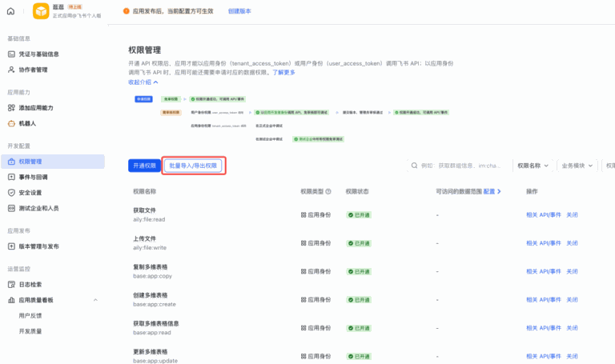Click the 协作者管理 person icon
615x364 pixels.
(x=11, y=70)
